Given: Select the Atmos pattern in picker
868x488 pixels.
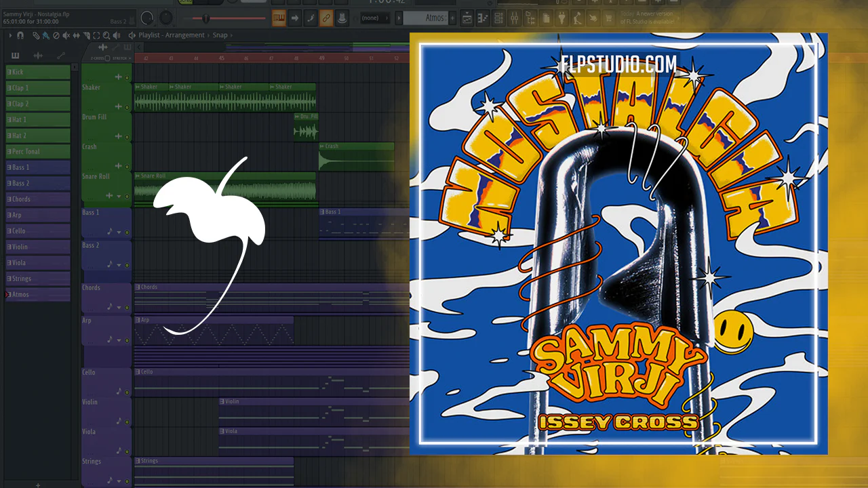Looking at the screenshot, I should 38,295.
